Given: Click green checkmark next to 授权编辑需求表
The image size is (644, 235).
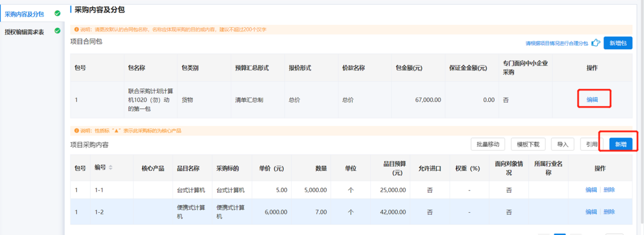Looking at the screenshot, I should (57, 31).
